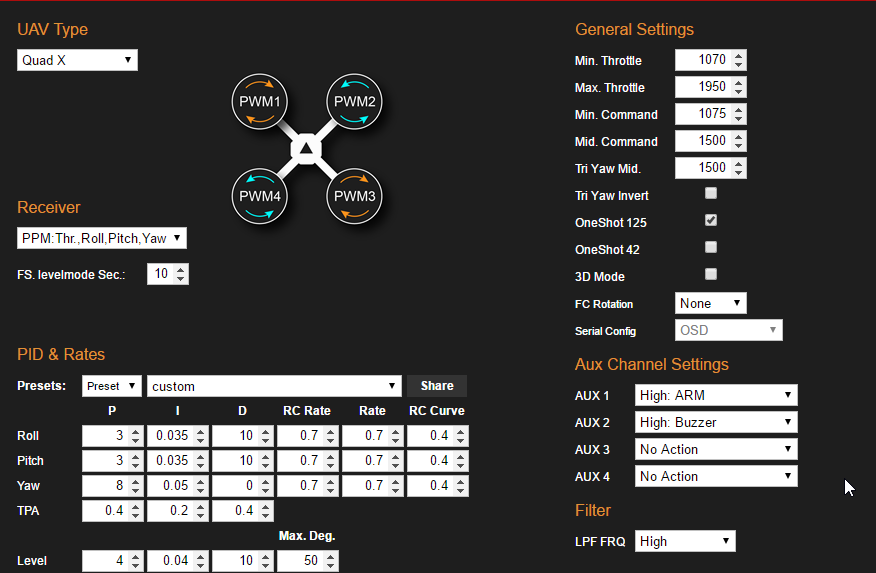Click the Level Max. Deg. input field
Viewport: 876px width, 573px height.
(x=299, y=561)
